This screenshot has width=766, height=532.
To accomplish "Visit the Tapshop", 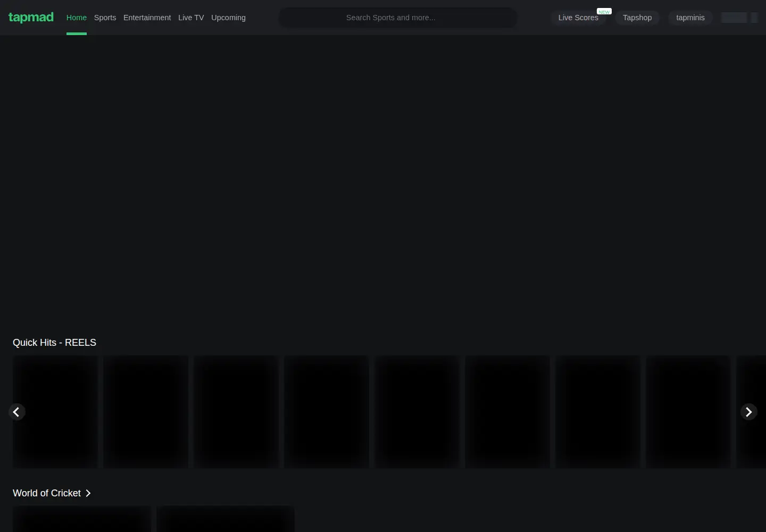I will tap(637, 18).
